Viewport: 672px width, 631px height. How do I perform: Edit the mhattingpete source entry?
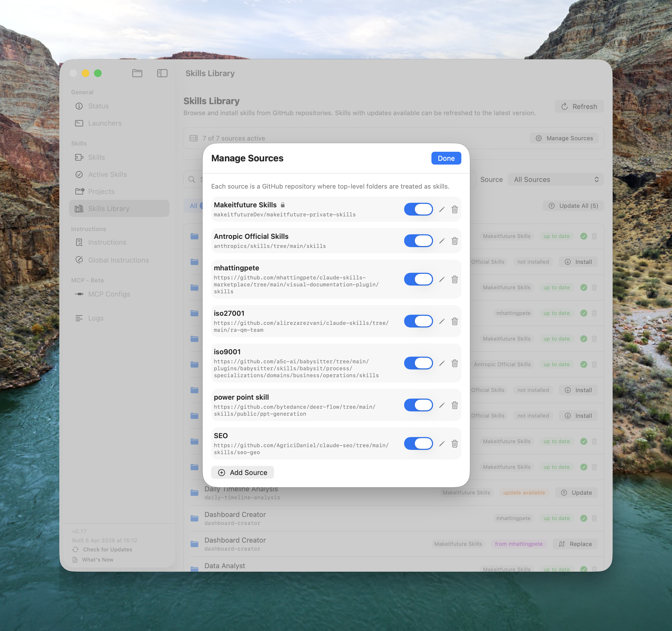442,279
